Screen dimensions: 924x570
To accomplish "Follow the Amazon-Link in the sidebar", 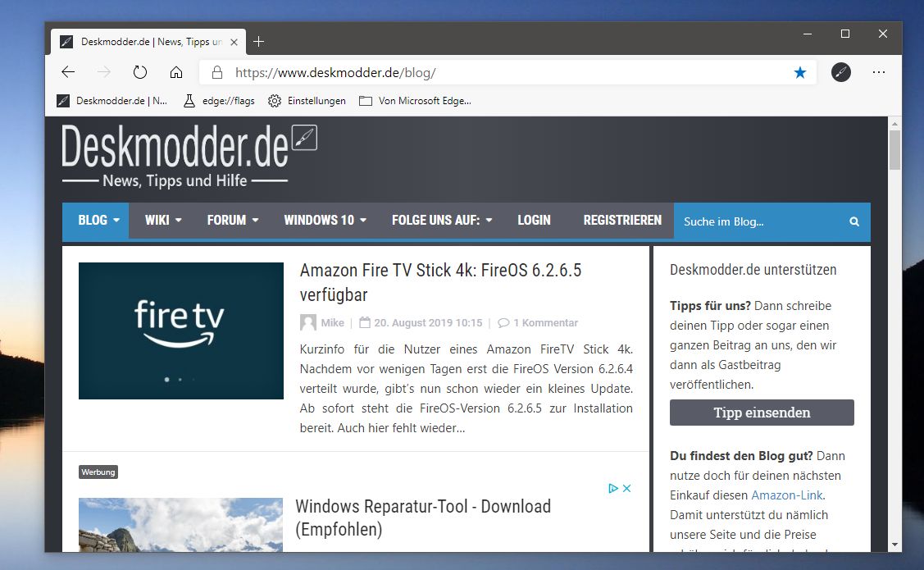I will pos(787,495).
